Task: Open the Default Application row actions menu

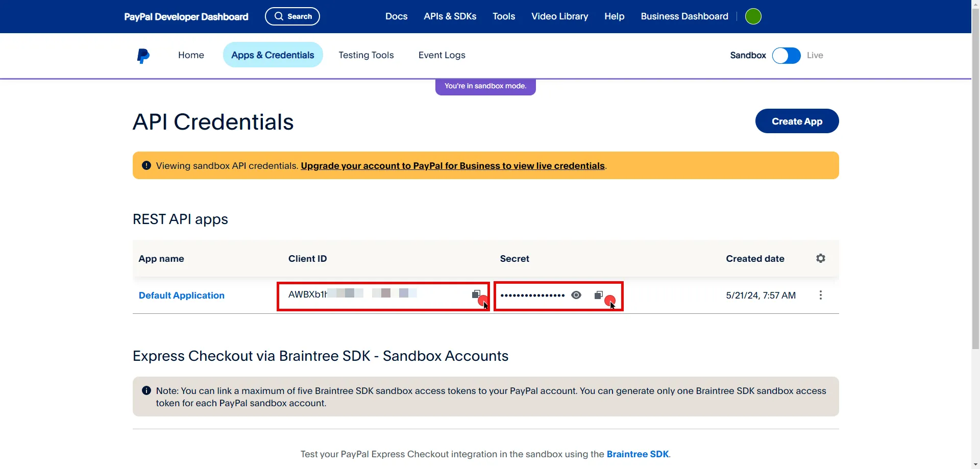Action: click(x=820, y=295)
